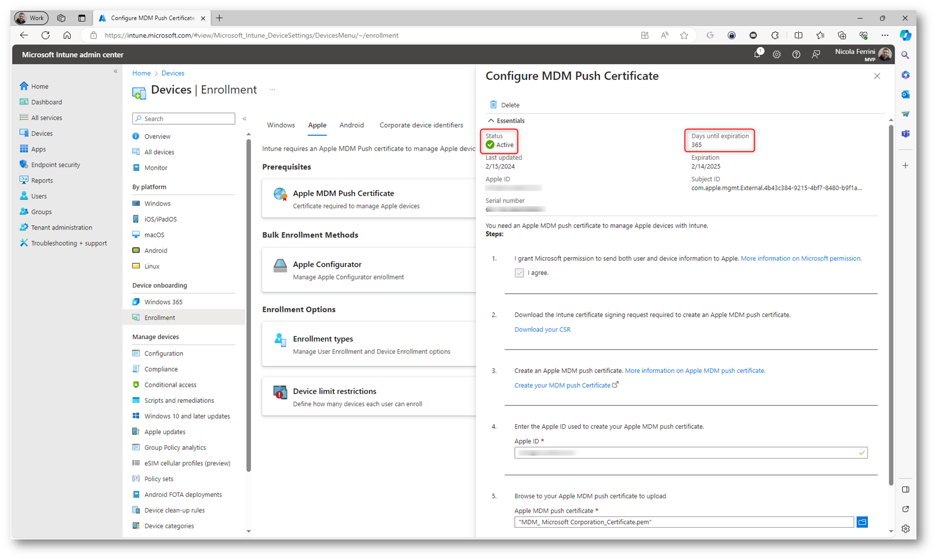This screenshot has height=560, width=937.
Task: Open the feedback icon in header
Action: click(x=816, y=55)
